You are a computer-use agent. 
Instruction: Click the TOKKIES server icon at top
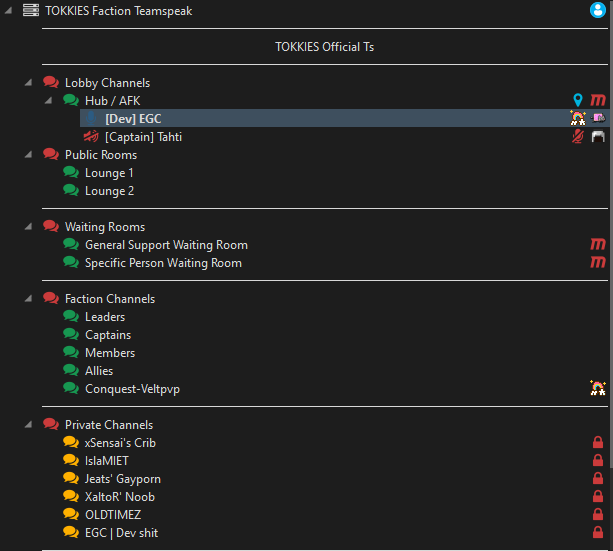point(30,11)
